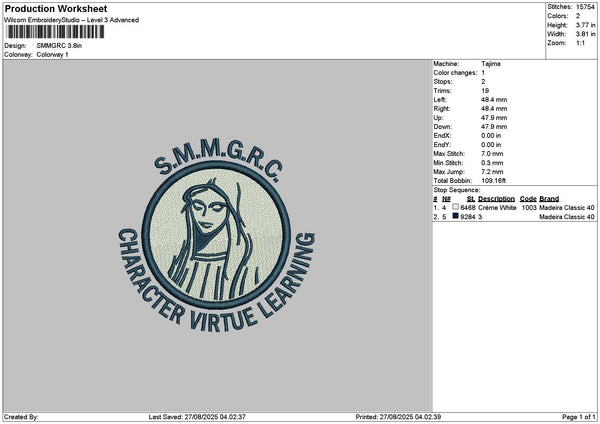Click the N# column header
Screen dimensions: 600x424
pos(446,199)
